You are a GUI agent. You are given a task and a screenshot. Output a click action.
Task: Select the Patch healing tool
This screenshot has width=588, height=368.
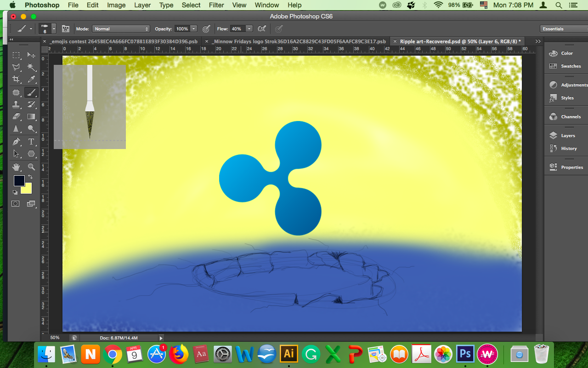(x=16, y=92)
